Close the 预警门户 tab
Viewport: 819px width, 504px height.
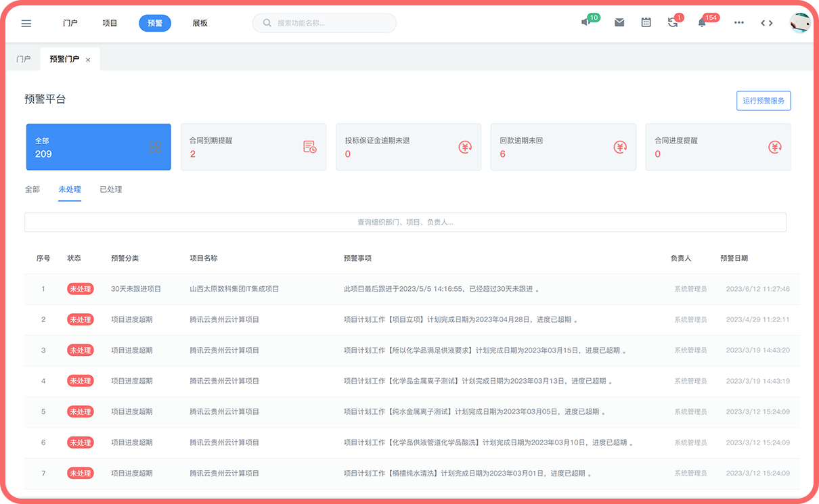point(88,60)
